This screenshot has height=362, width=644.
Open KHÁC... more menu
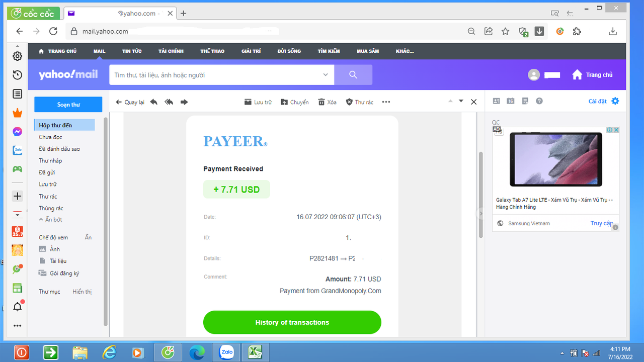pyautogui.click(x=405, y=51)
